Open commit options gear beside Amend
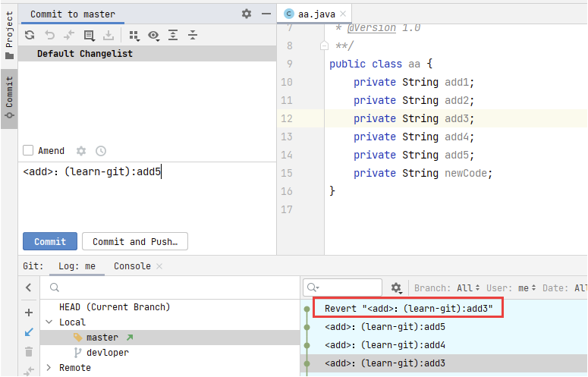This screenshot has height=377, width=588. point(81,151)
